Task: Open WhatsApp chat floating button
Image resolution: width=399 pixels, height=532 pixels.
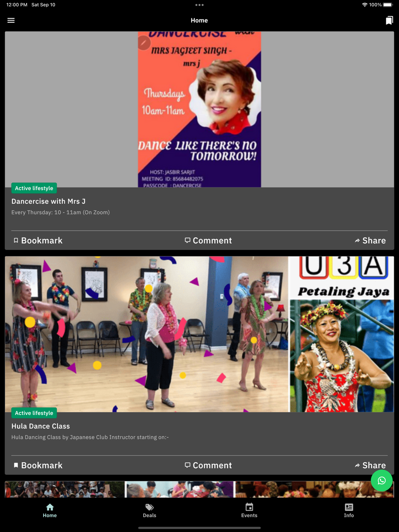Action: 382,481
